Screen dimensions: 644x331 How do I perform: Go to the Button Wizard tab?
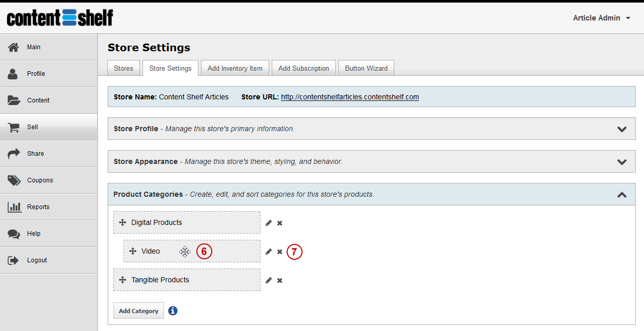pyautogui.click(x=366, y=68)
